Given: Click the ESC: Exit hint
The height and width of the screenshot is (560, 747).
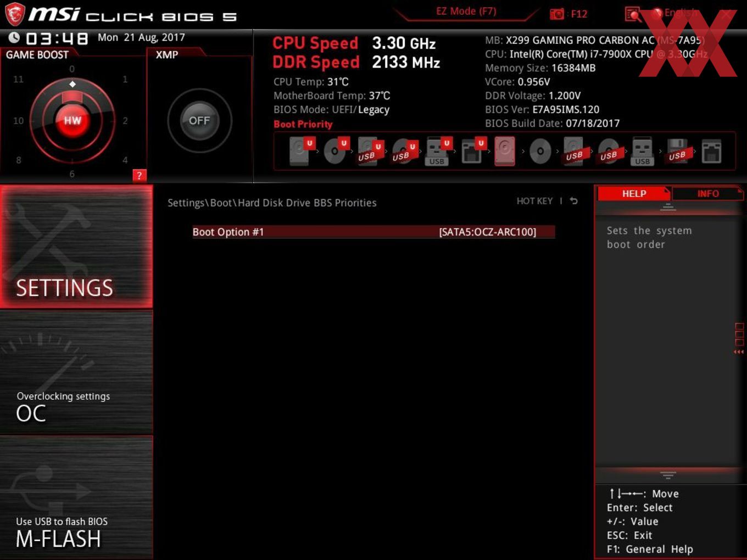Looking at the screenshot, I should [x=629, y=535].
